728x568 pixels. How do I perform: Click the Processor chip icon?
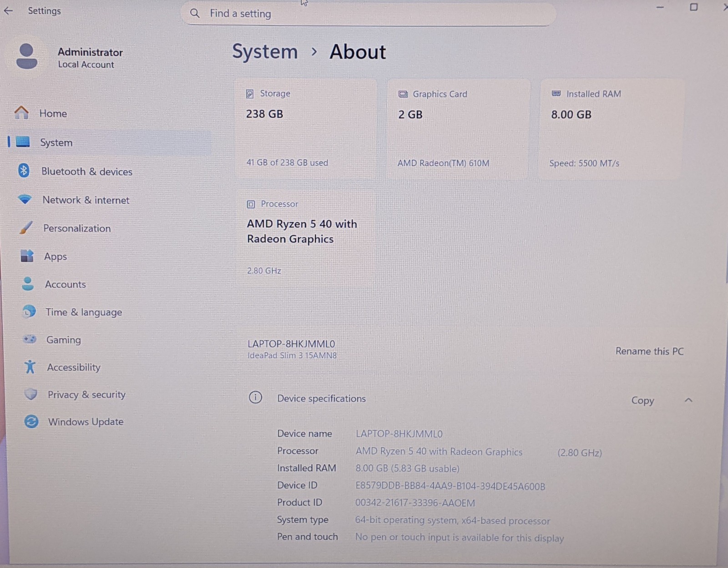coord(251,204)
